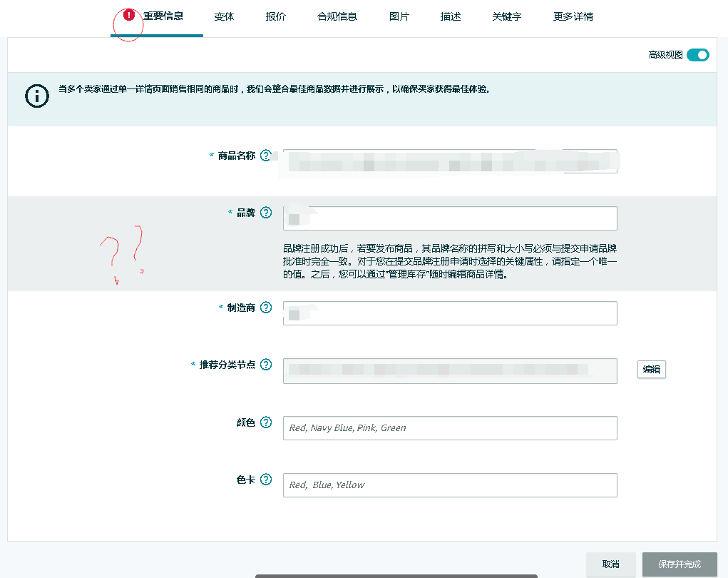Go to the 合规信息 tab

[337, 16]
